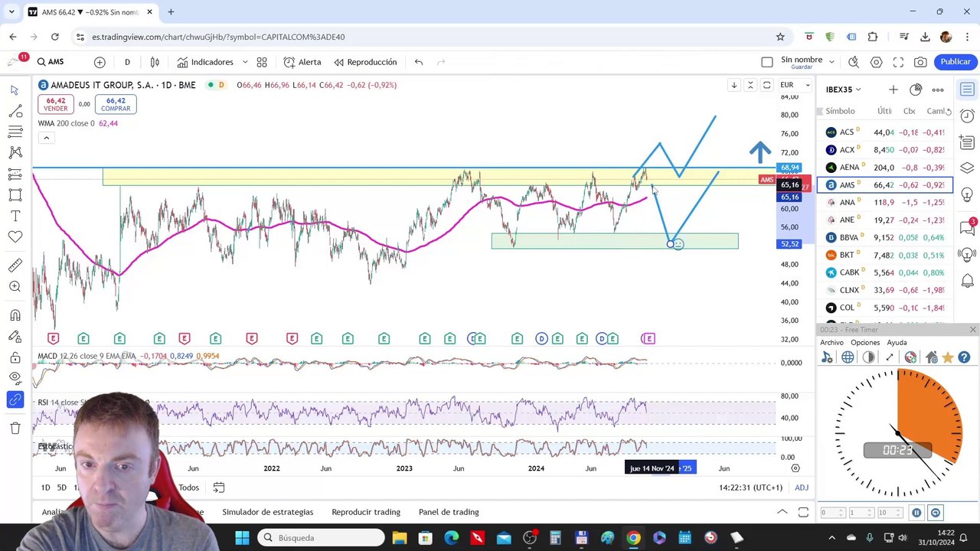Click the Windows Start button
The image size is (980, 551).
pyautogui.click(x=242, y=538)
